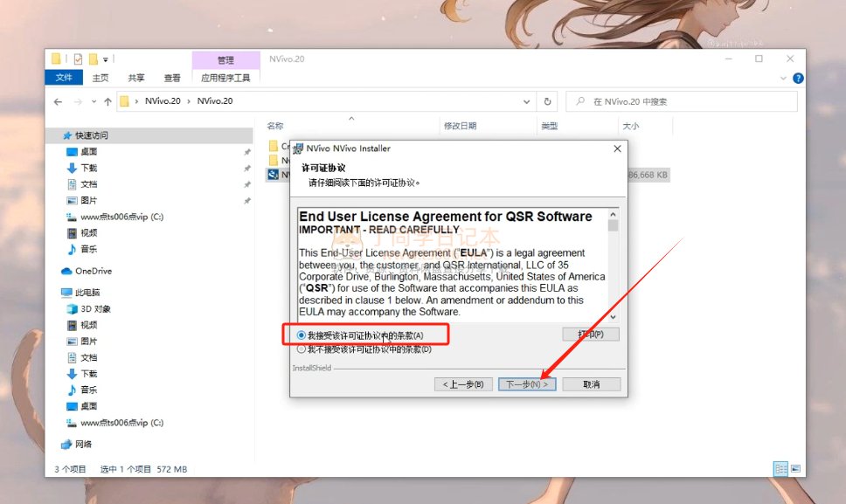Open the 应用程序工具 ribbon tab
The height and width of the screenshot is (504, 846).
click(x=225, y=78)
